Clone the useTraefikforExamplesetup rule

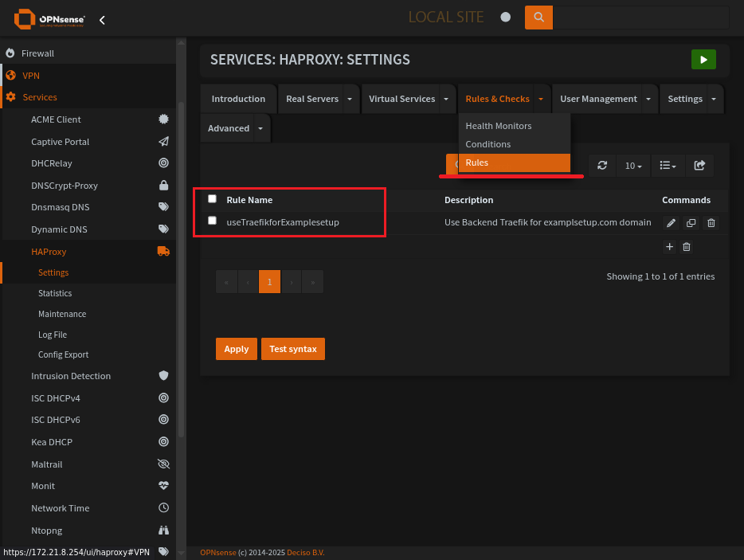691,223
